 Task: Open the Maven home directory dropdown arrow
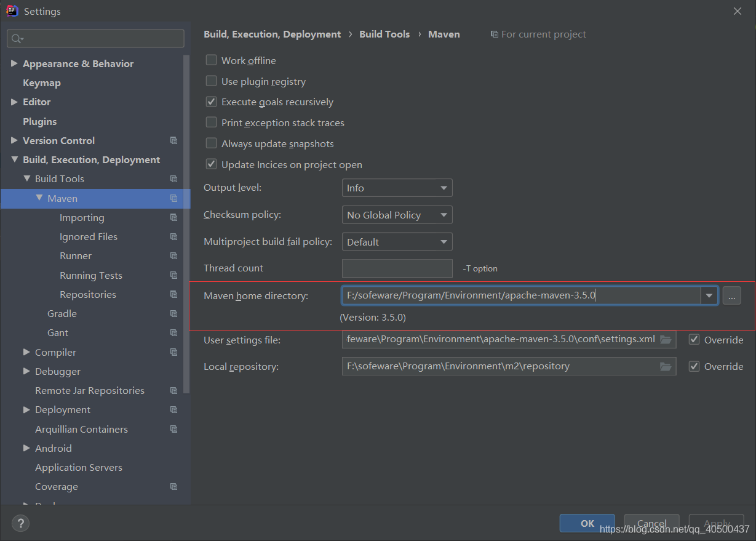point(709,295)
